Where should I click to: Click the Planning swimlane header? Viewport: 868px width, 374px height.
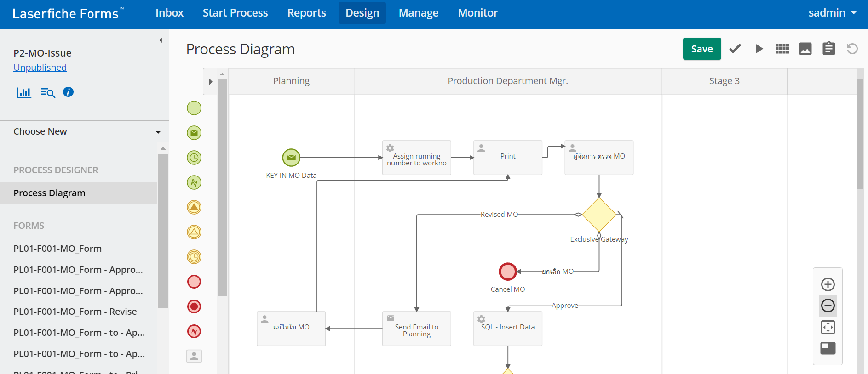(292, 81)
